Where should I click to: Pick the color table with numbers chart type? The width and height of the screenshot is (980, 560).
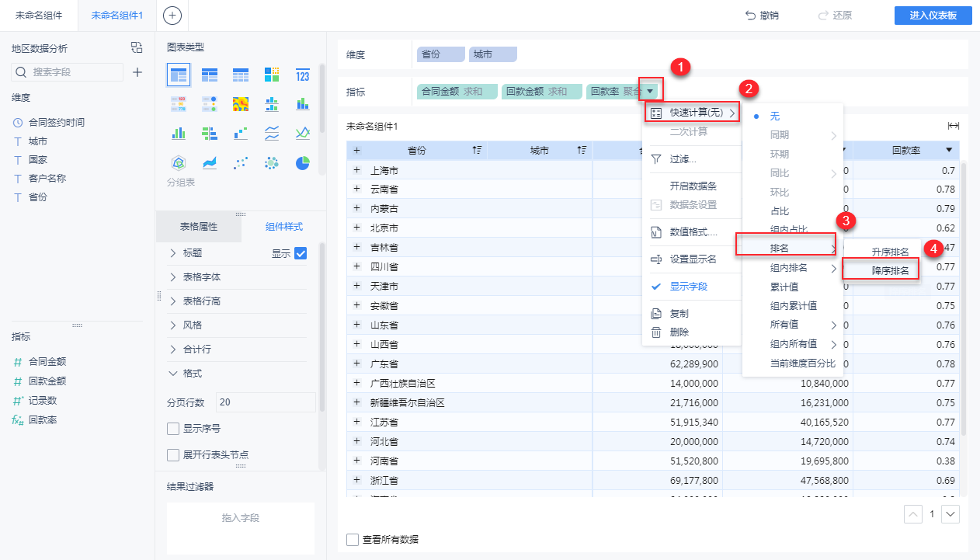pyautogui.click(x=178, y=104)
